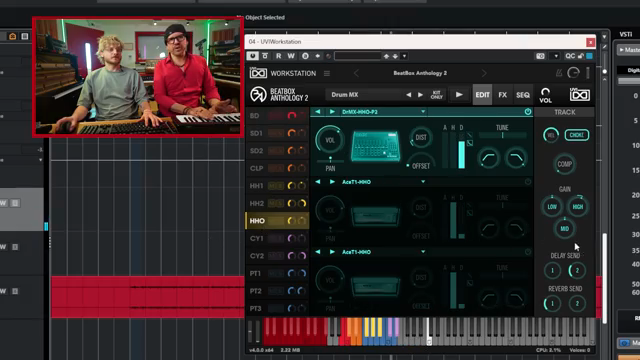Click Delay Send knob 2
This screenshot has width=640, height=360.
pos(577,271)
